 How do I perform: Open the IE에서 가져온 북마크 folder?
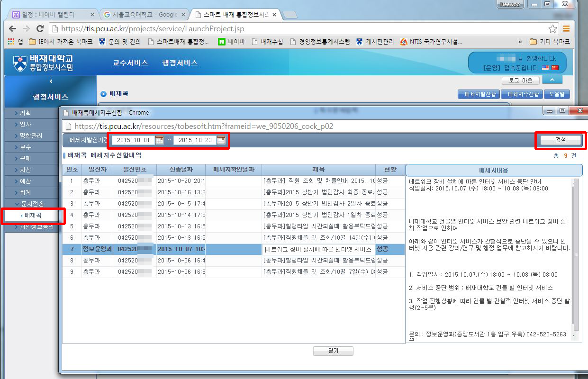tap(61, 42)
